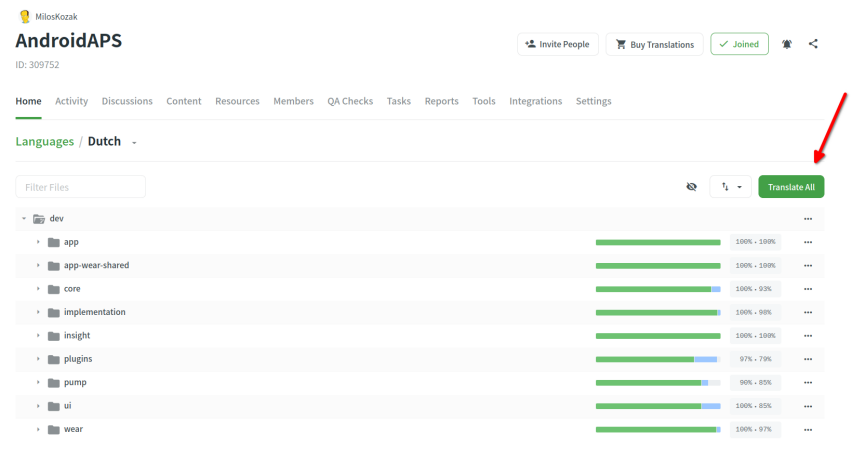The height and width of the screenshot is (460, 852).
Task: Open more options for plugins row
Action: point(808,359)
